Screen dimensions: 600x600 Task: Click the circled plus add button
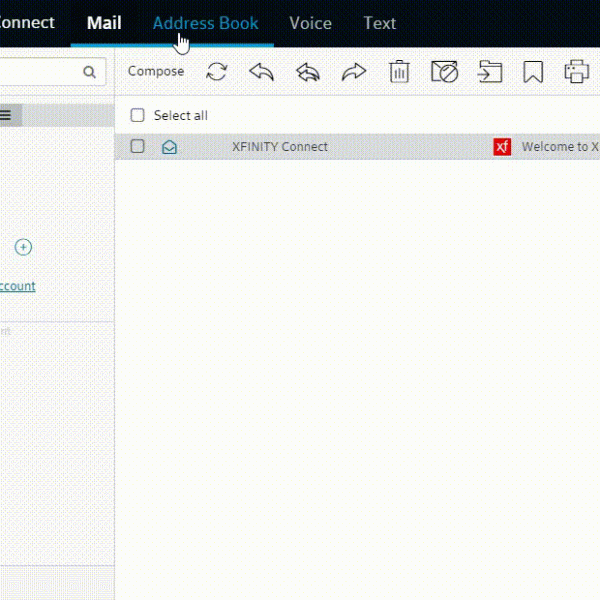(24, 247)
